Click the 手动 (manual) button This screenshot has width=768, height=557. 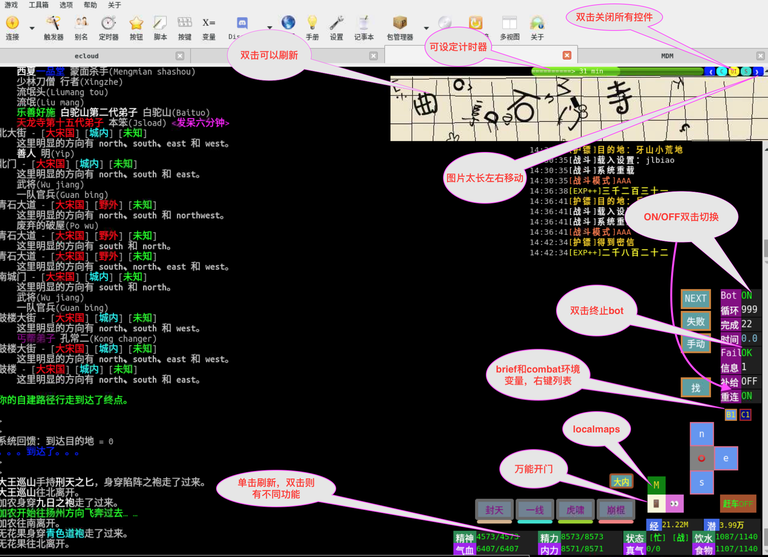[695, 344]
